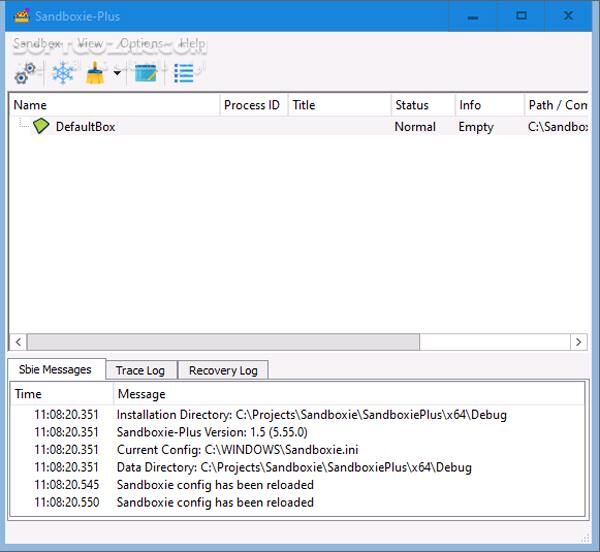
Task: Select the Sbie Messages tab
Action: click(54, 369)
